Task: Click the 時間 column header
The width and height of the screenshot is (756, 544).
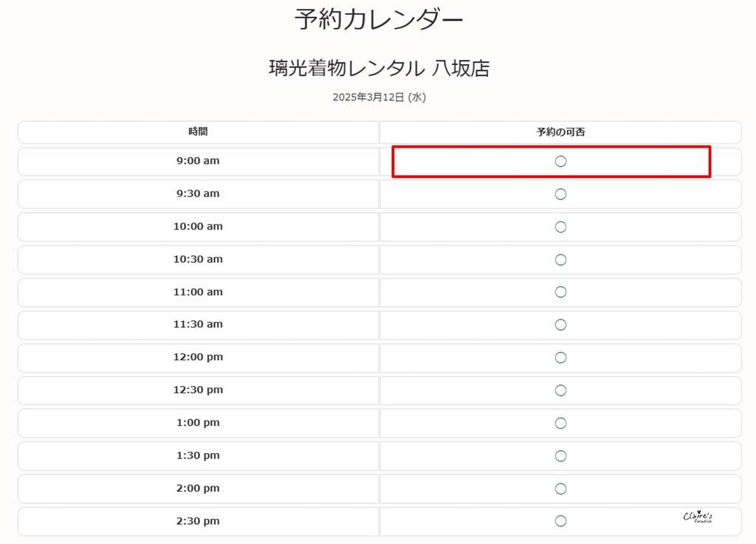Action: (198, 132)
